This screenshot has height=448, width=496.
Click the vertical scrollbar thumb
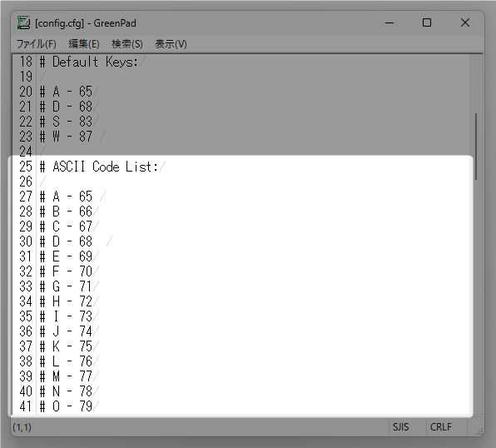click(x=476, y=147)
